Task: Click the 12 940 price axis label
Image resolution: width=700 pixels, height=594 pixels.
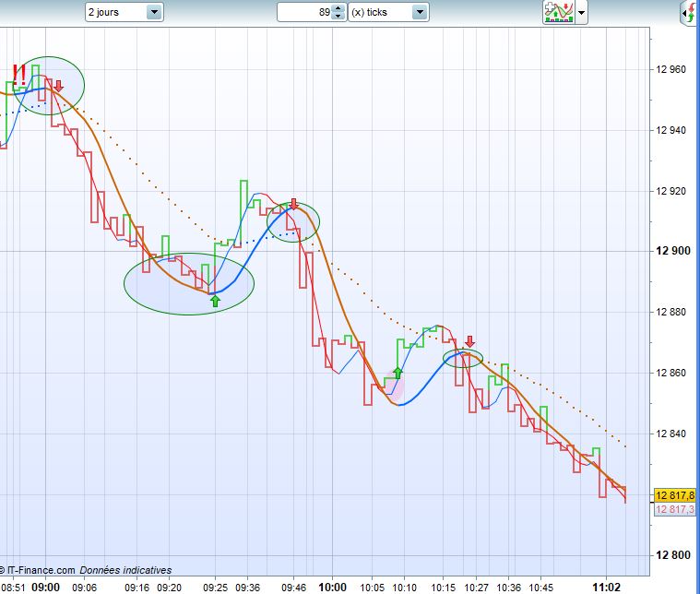Action: coord(670,130)
